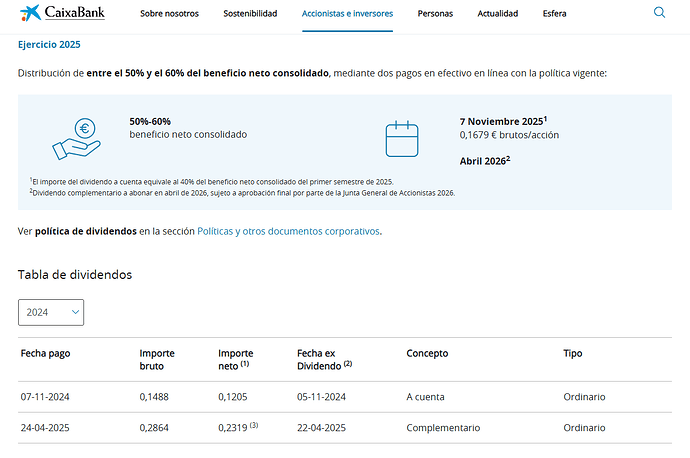
Task: Click the Fecha pago column header
Action: point(45,353)
